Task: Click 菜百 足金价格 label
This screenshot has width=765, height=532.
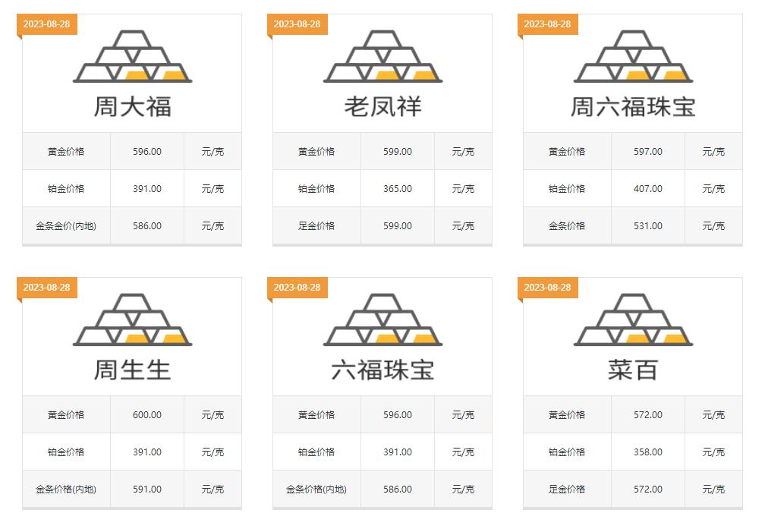Action: (566, 489)
